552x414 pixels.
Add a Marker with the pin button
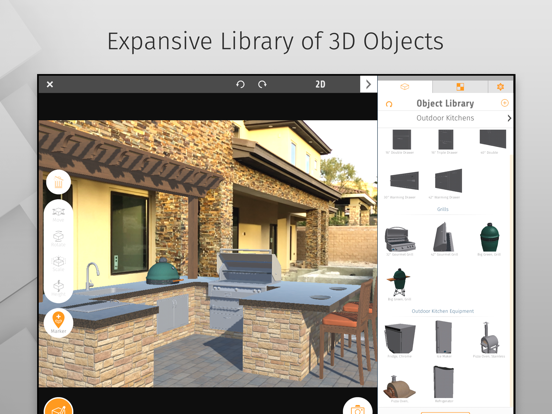coord(58,323)
